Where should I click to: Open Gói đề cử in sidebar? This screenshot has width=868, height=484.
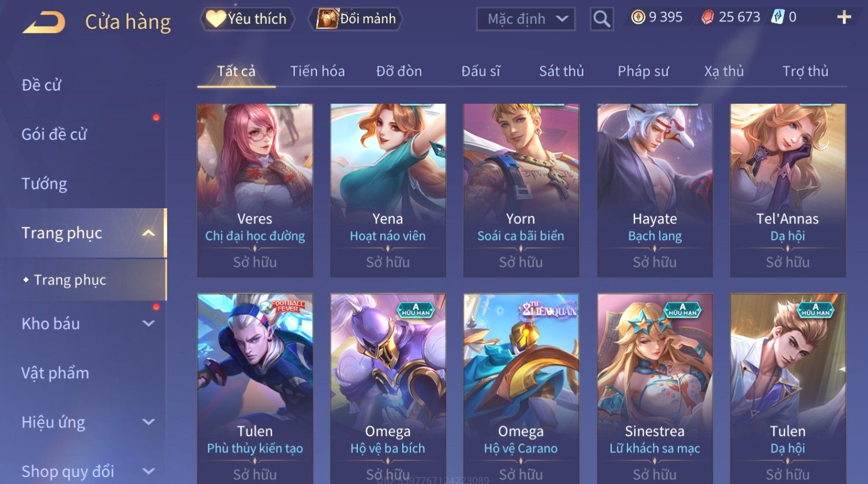[x=54, y=134]
